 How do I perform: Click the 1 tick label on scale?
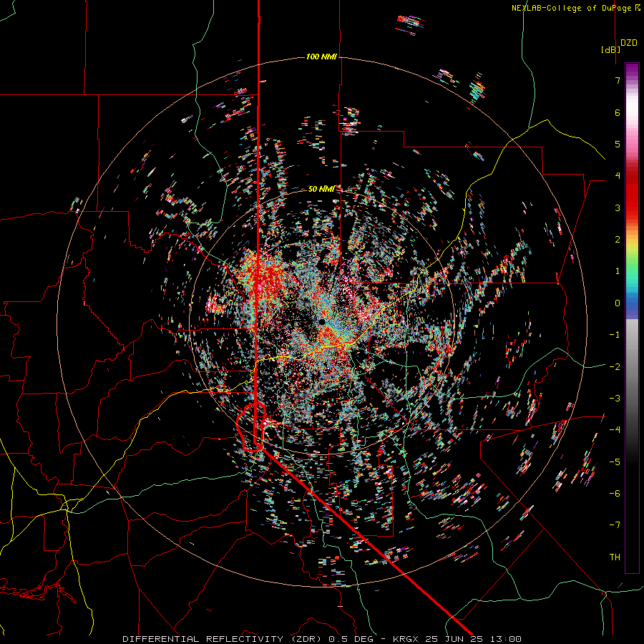[618, 271]
